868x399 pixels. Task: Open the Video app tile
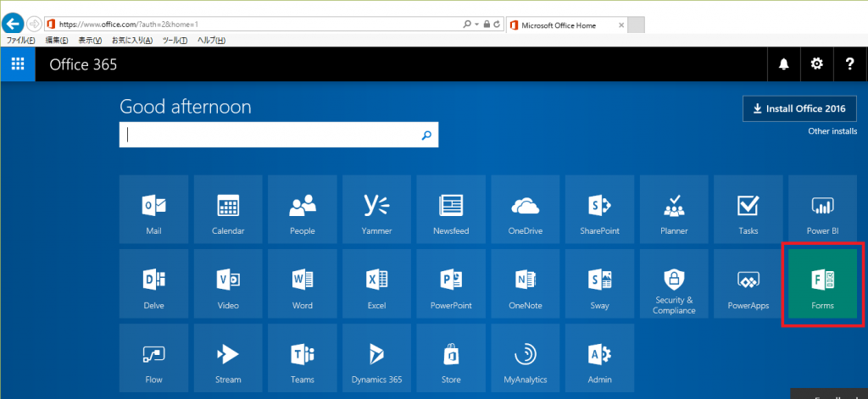pyautogui.click(x=228, y=283)
